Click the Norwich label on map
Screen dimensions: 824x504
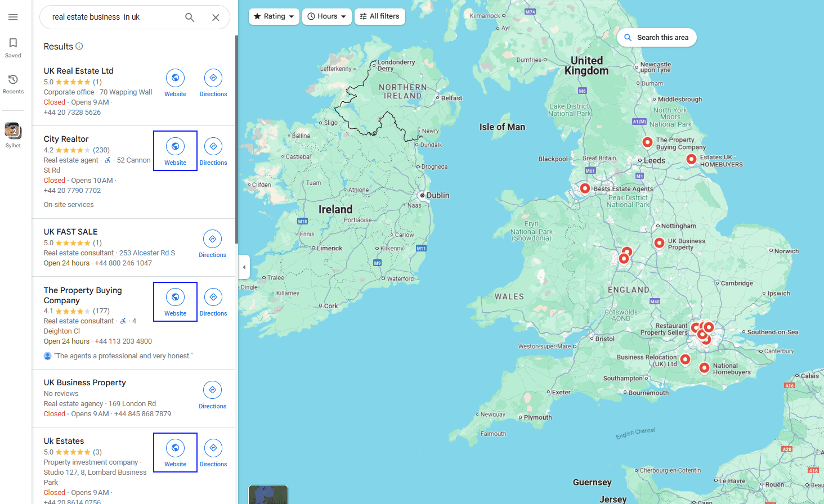786,251
